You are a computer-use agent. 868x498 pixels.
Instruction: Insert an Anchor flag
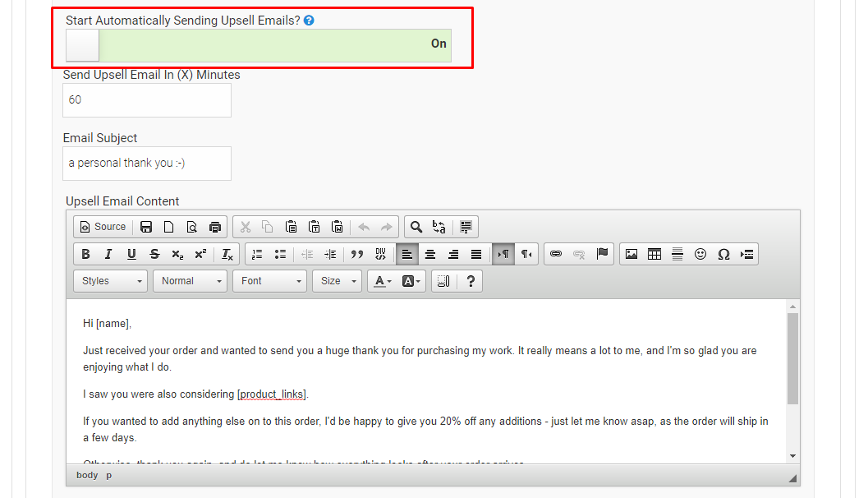(x=602, y=254)
